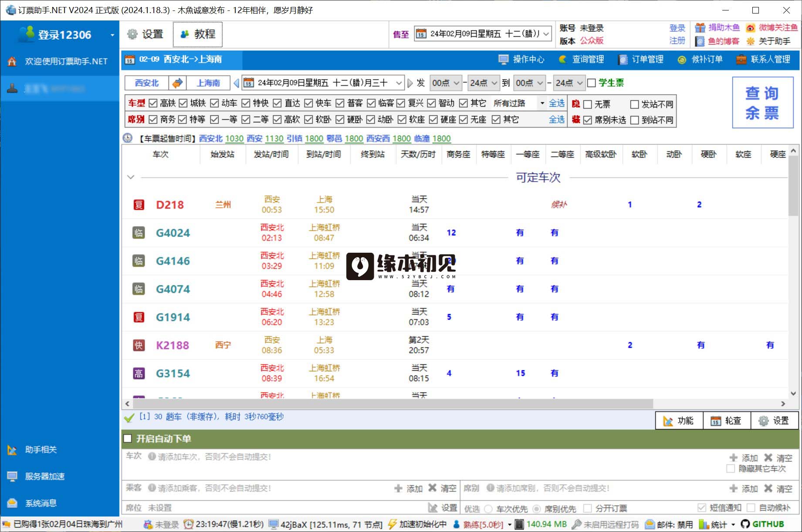Click 全选 for 席别 row

tap(556, 119)
